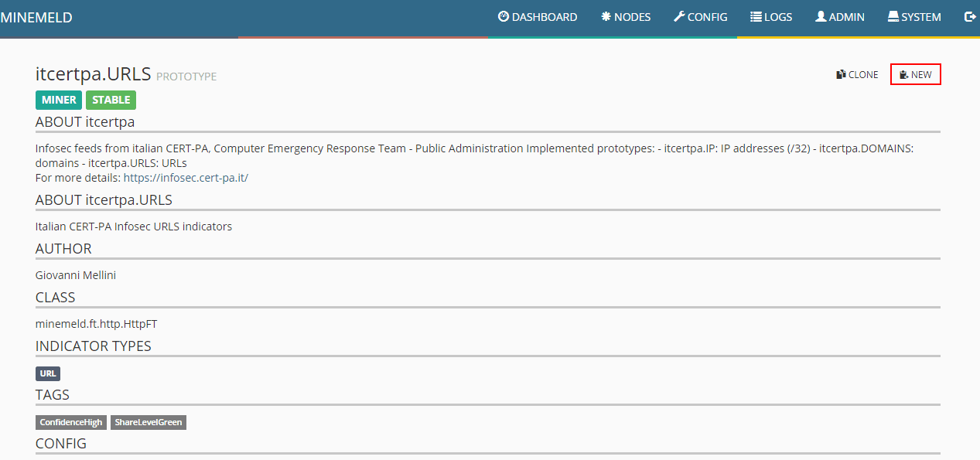The width and height of the screenshot is (980, 460).
Task: Click the logout icon in navbar
Action: click(970, 17)
